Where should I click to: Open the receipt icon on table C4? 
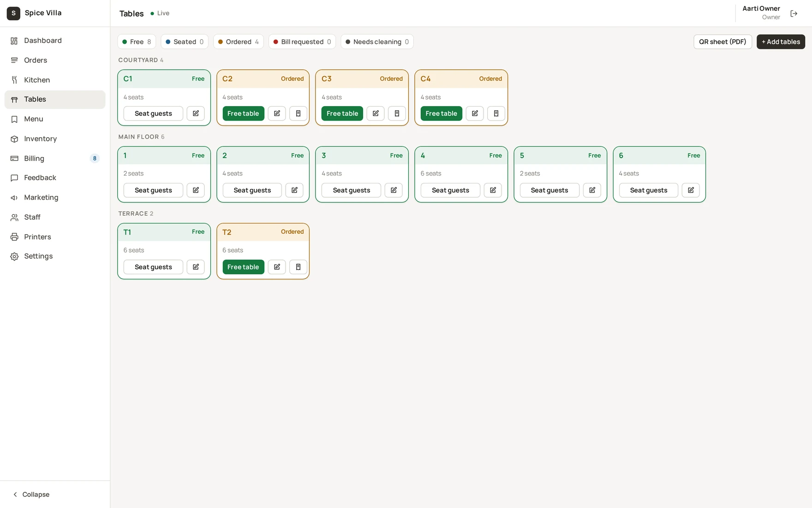coord(496,114)
